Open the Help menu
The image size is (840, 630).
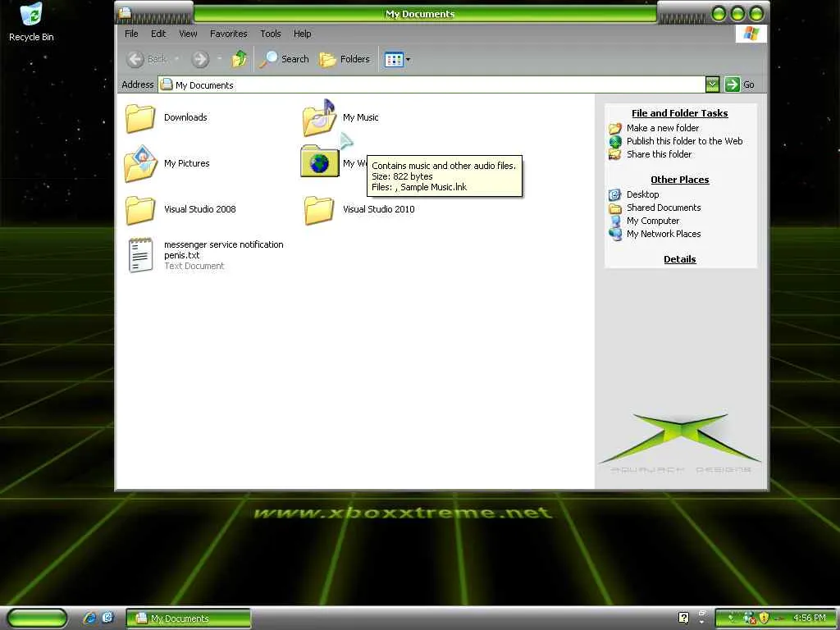point(302,33)
